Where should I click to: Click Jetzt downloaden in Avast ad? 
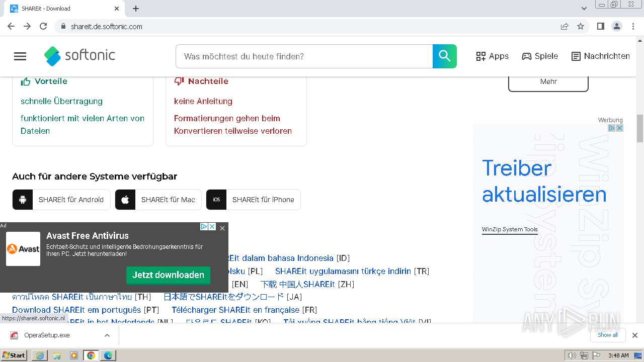168,275
